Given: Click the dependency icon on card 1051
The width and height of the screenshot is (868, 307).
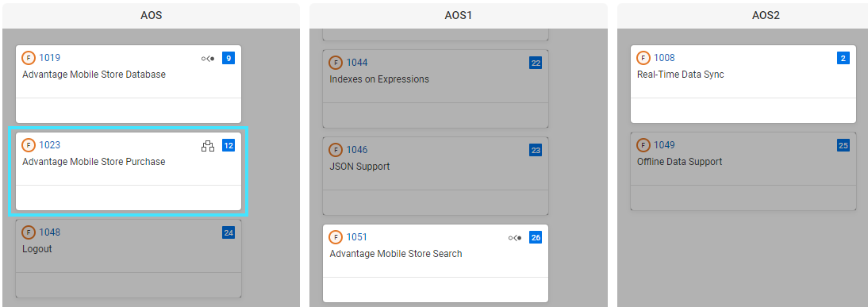Looking at the screenshot, I should coord(515,238).
